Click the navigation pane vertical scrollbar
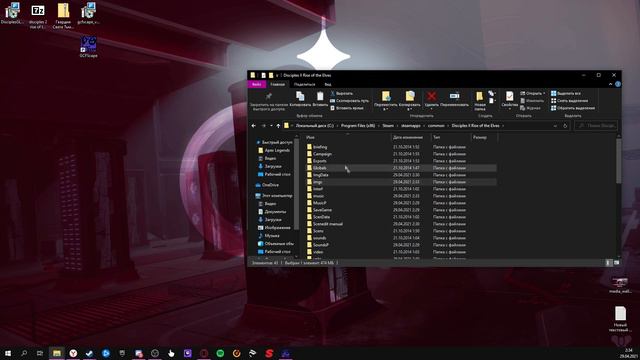The height and width of the screenshot is (360, 640). tap(296, 184)
